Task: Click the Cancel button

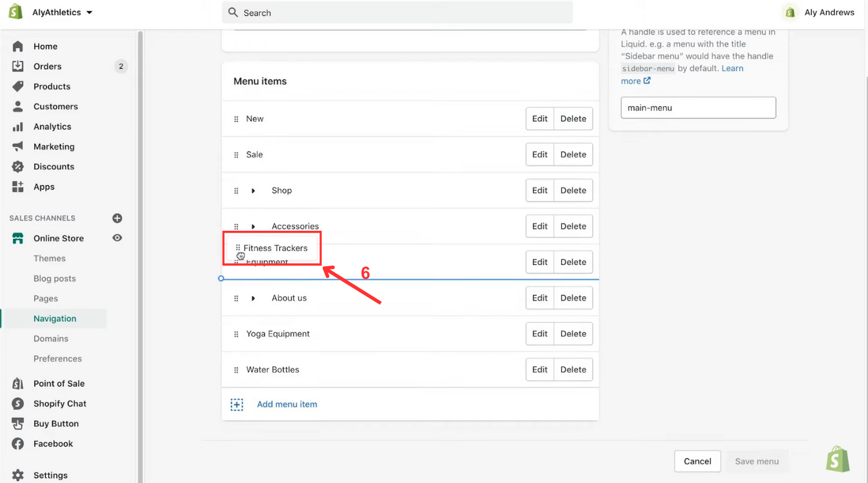Action: [x=698, y=462]
